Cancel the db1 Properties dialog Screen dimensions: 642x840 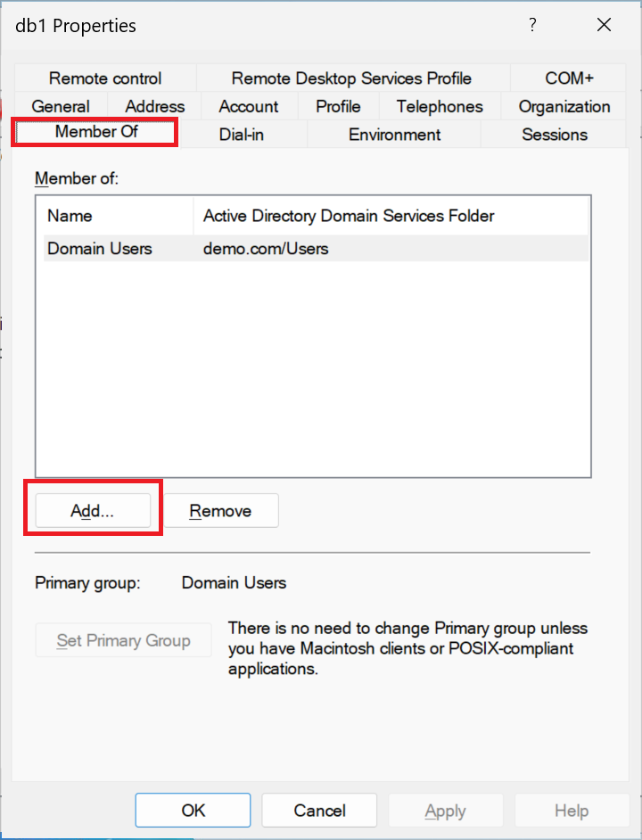(319, 810)
